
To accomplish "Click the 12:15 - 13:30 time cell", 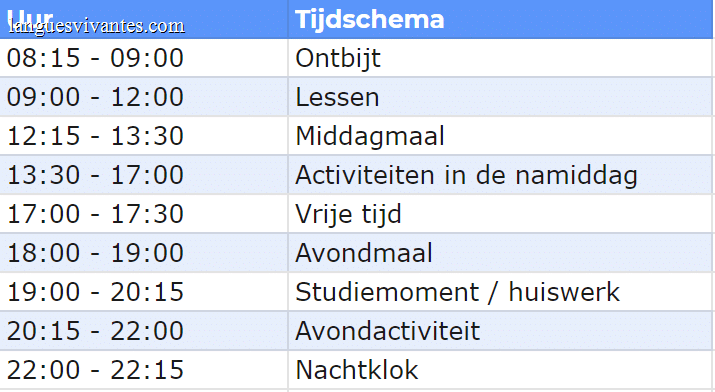I will tap(144, 136).
